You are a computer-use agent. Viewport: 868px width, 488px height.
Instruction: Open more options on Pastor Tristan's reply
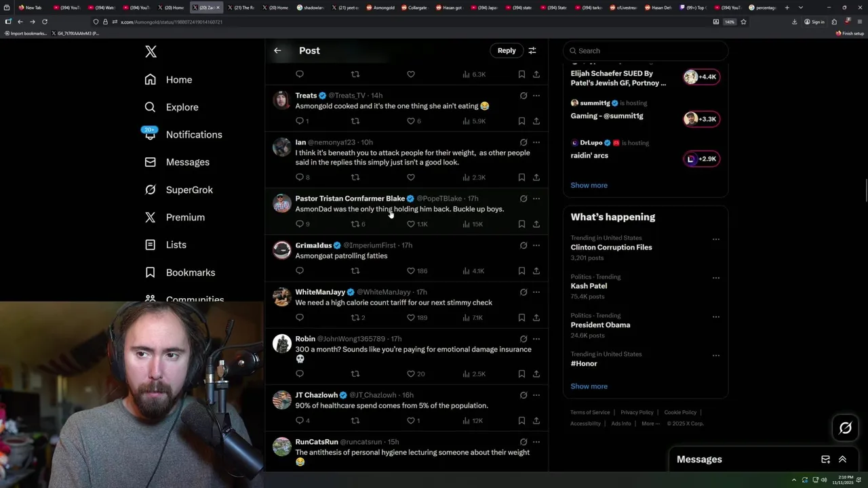[536, 199]
